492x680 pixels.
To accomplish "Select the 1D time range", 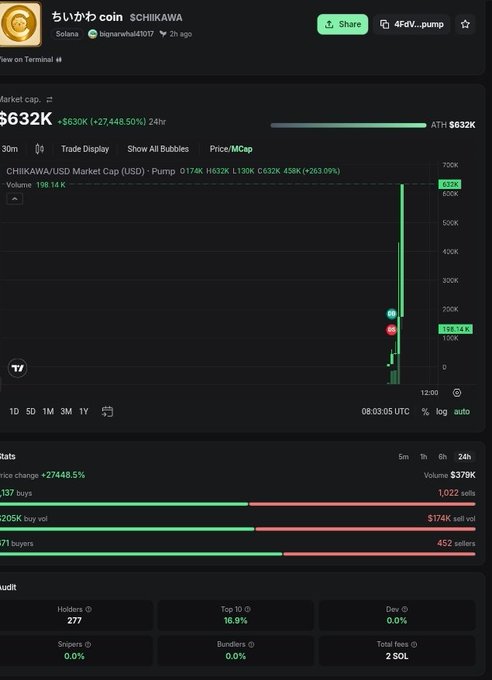I will [x=14, y=412].
